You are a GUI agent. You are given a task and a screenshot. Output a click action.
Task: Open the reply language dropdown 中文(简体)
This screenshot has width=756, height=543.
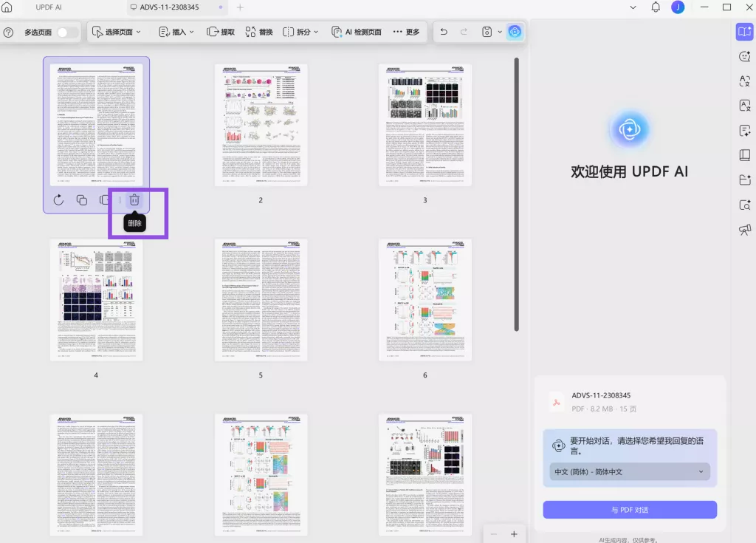(x=628, y=471)
